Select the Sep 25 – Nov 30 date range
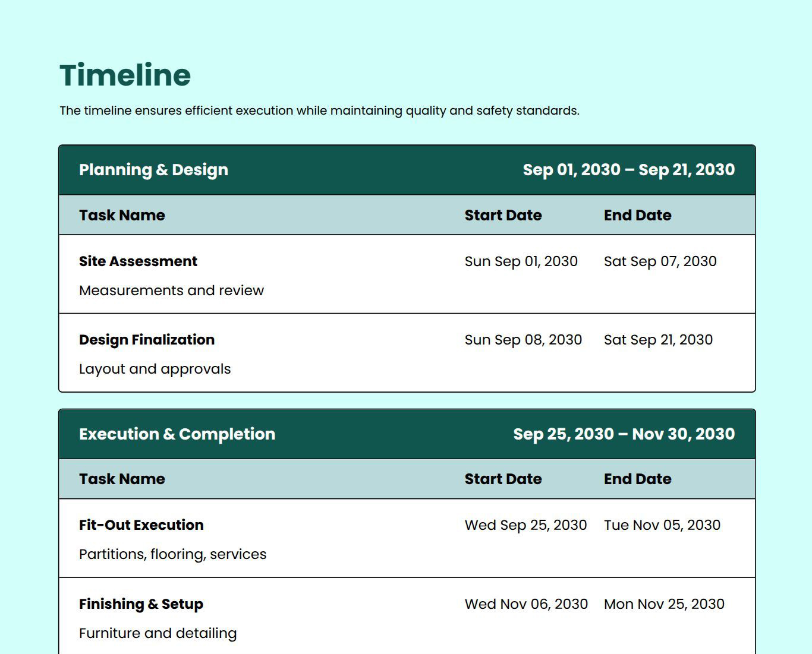Screen dimensions: 812x654 pyautogui.click(x=624, y=434)
